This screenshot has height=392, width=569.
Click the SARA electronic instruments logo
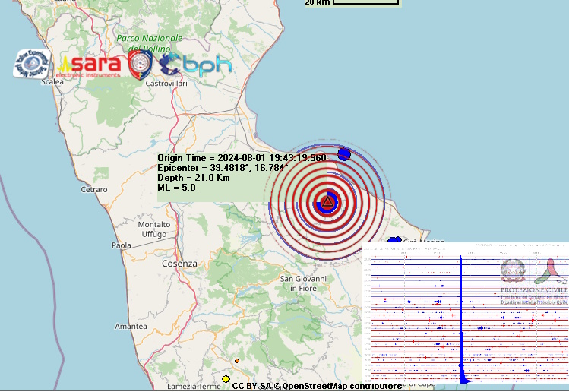[x=90, y=65]
